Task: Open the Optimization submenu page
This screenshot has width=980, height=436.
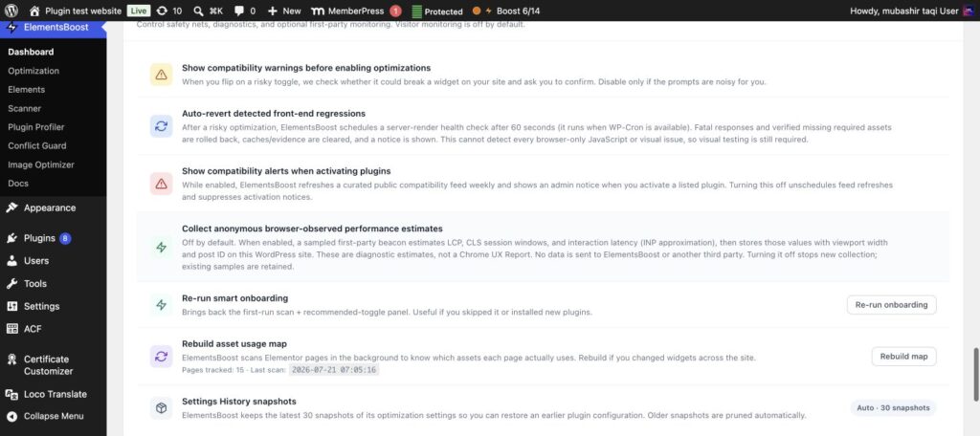Action: tap(33, 71)
